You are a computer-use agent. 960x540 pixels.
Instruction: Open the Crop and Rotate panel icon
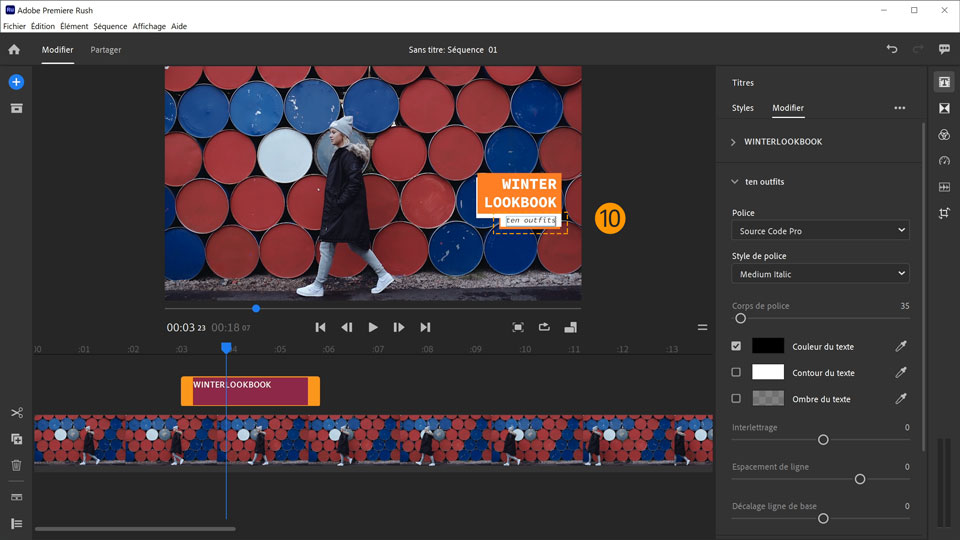pos(944,213)
